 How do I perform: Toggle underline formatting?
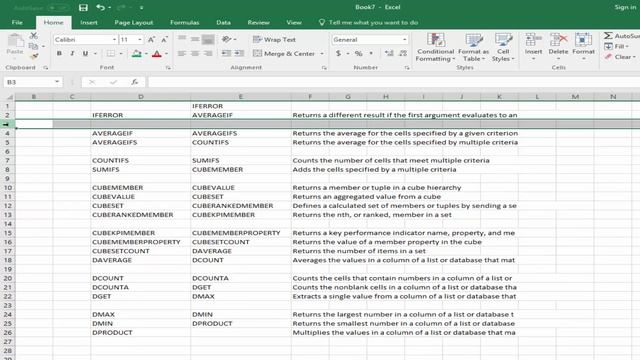point(85,53)
